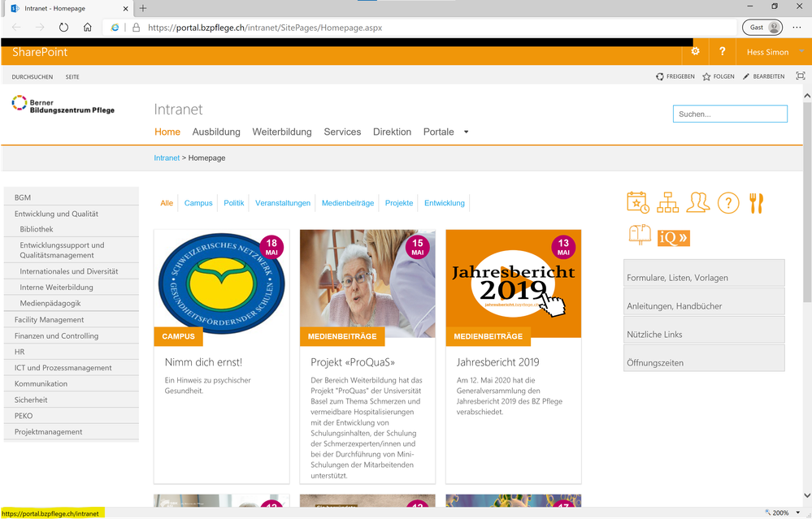Open the Jahresbericht 2019 article title
Screen dimensions: 812x519
click(x=497, y=362)
